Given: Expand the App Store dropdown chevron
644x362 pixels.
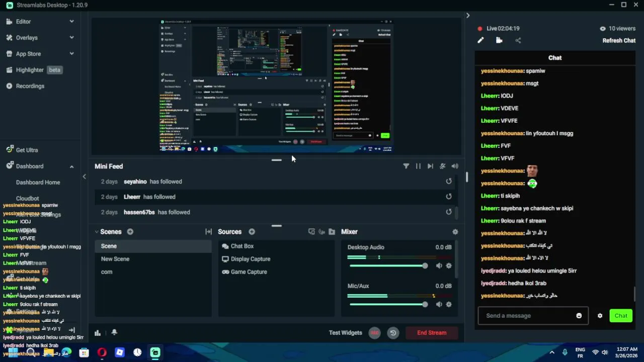Looking at the screenshot, I should tap(71, 54).
